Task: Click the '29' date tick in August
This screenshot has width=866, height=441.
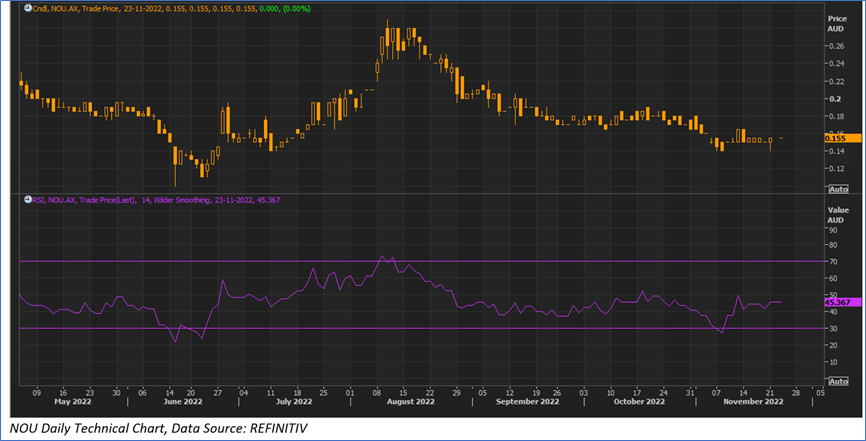Action: click(456, 393)
